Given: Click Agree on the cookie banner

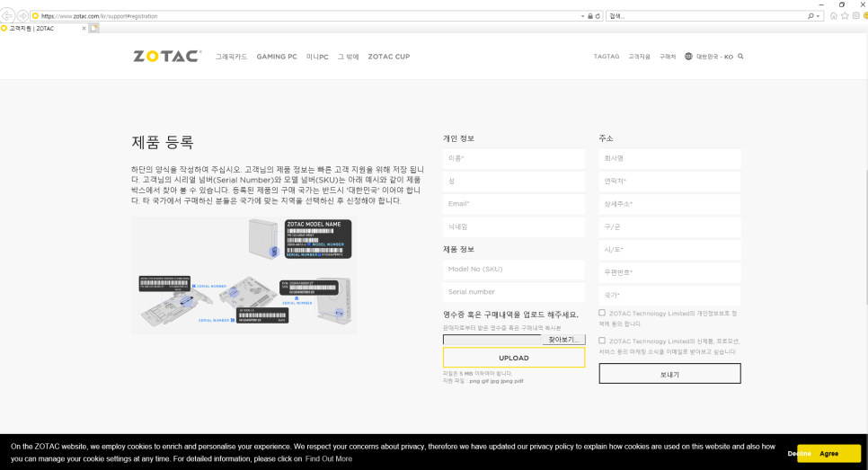Looking at the screenshot, I should pyautogui.click(x=828, y=454).
